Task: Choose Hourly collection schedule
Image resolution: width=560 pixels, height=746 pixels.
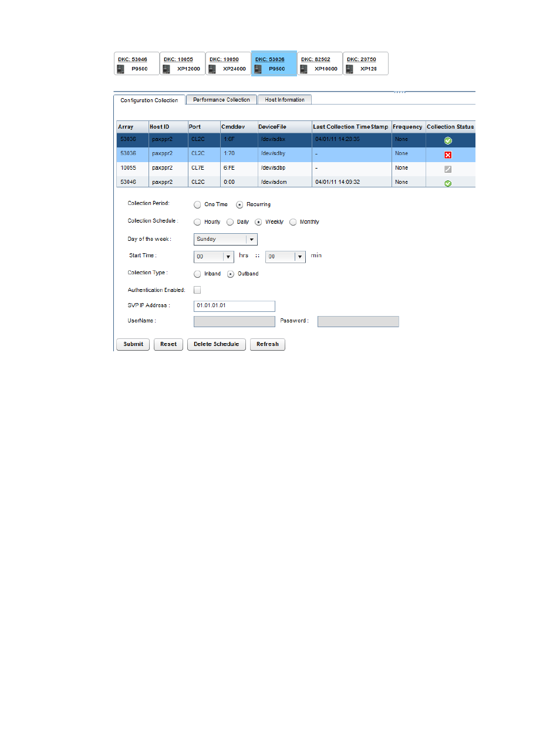Action: click(x=197, y=222)
